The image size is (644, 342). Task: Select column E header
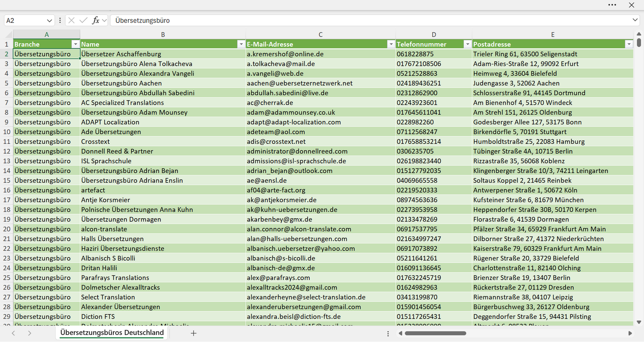tap(553, 34)
